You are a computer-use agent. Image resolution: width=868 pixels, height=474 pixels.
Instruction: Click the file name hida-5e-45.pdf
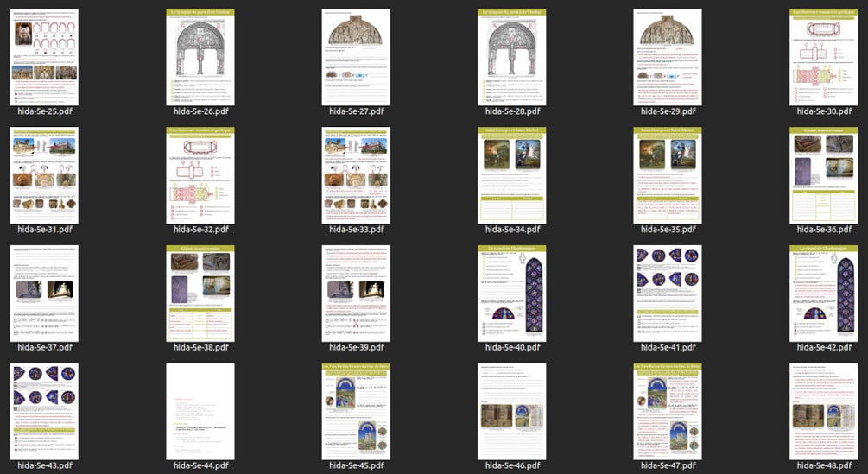pos(357,465)
